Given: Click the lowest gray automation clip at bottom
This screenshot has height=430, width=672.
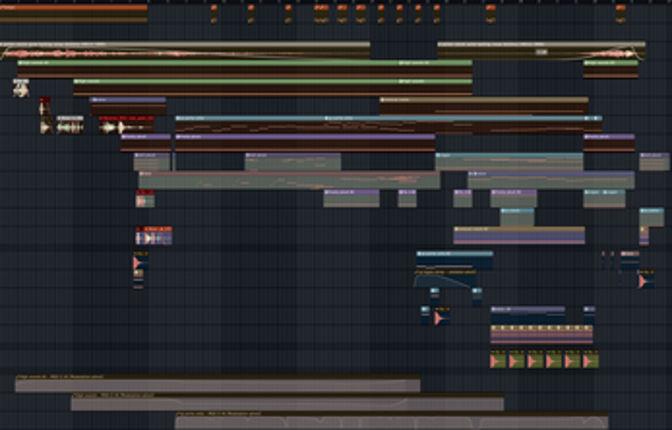Looking at the screenshot, I should pos(391,421).
